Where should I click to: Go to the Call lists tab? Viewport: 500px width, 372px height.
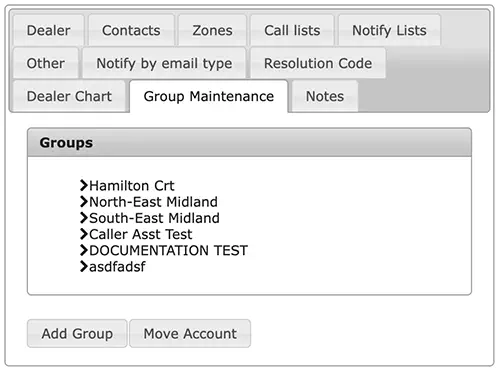[292, 30]
